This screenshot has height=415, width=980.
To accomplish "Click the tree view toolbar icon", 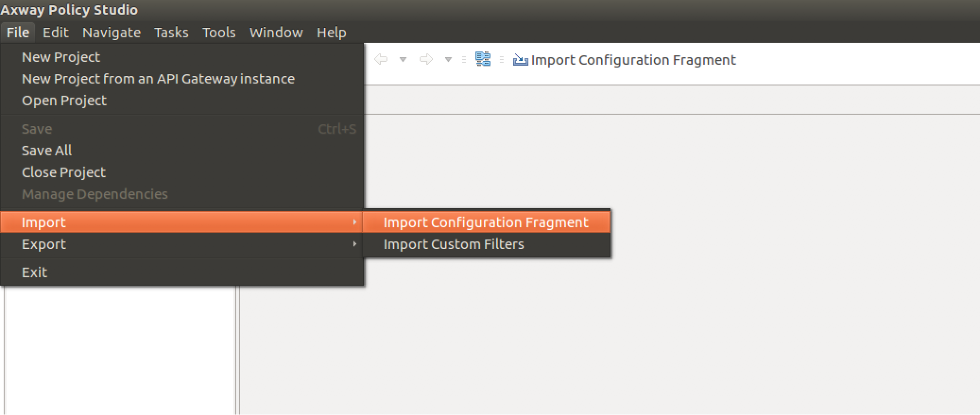I will (x=483, y=59).
